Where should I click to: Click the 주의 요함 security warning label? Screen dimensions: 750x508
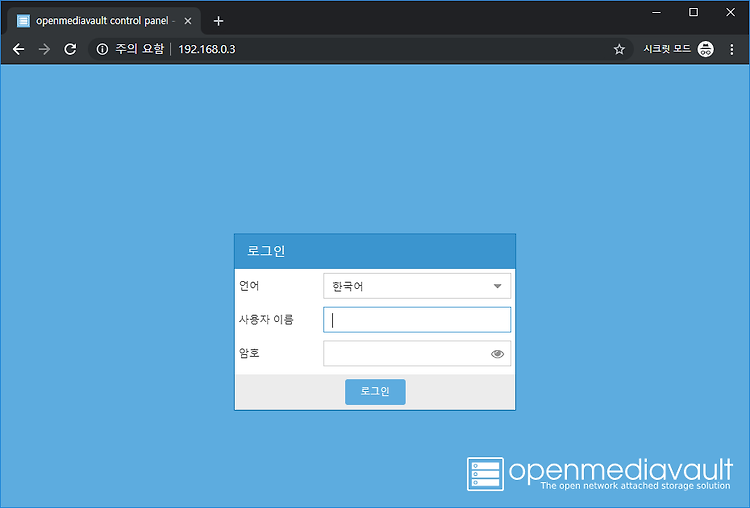click(140, 49)
